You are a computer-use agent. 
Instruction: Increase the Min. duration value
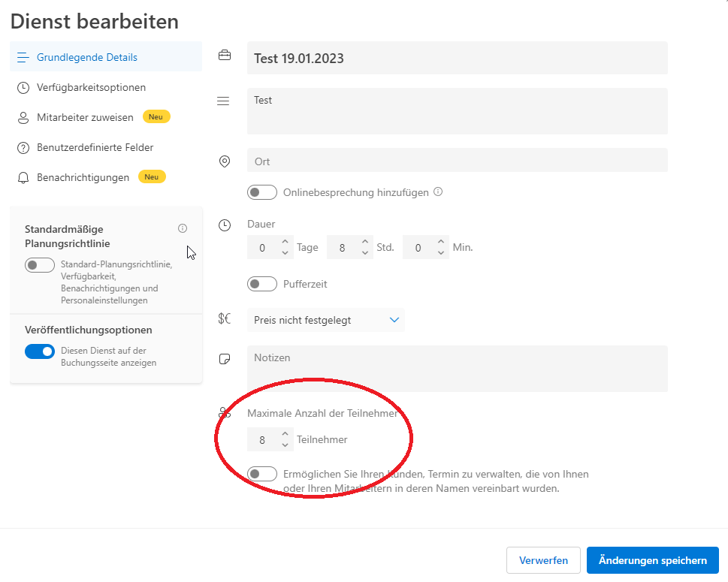(441, 242)
